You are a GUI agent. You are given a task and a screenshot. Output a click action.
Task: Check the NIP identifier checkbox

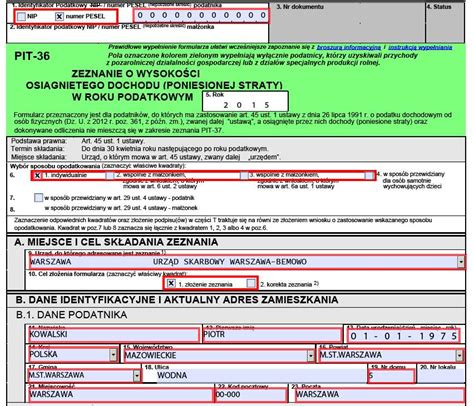[x=22, y=16]
